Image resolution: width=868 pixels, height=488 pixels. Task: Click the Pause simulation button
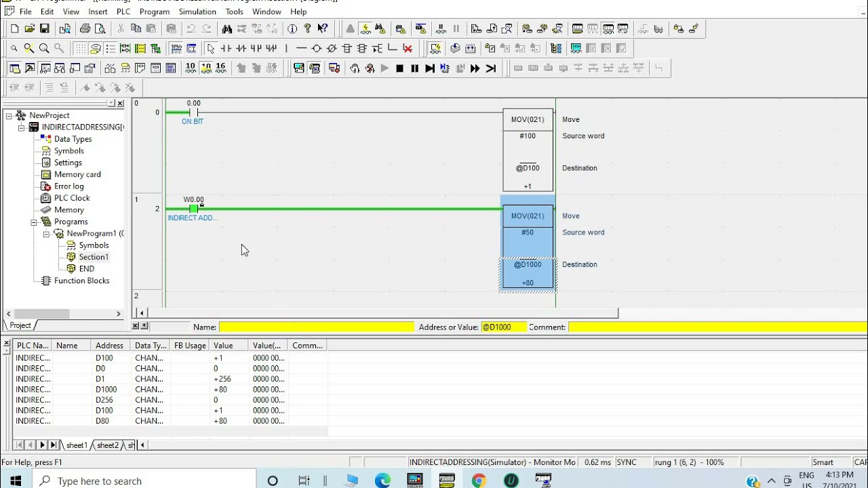[x=414, y=68]
